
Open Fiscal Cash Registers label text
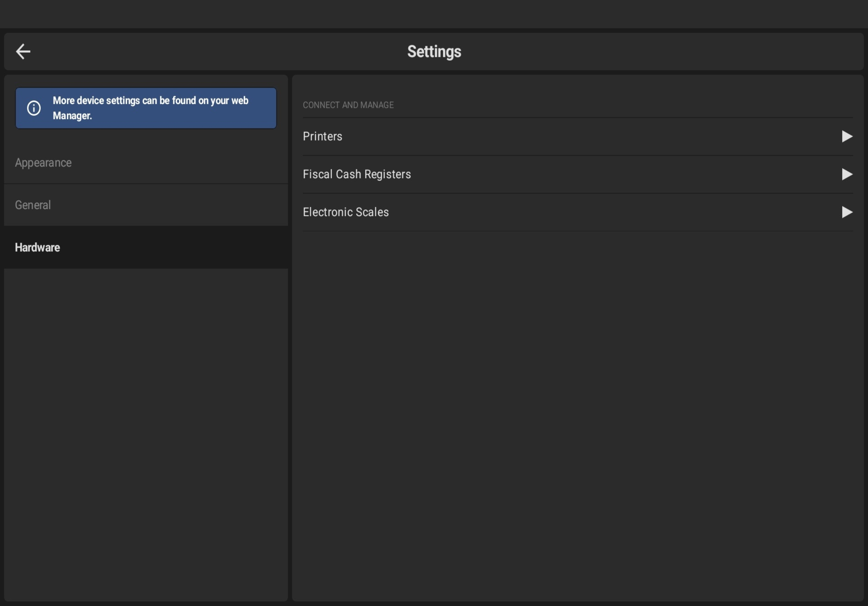[357, 174]
